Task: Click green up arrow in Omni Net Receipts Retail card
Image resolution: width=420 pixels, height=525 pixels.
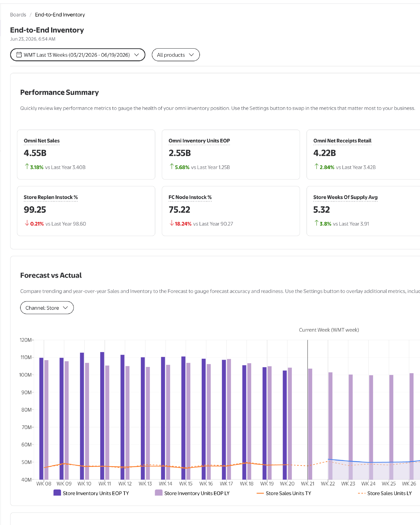Action: coord(316,167)
